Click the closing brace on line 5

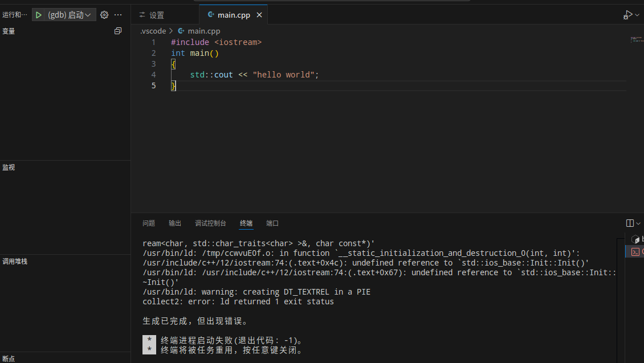click(x=173, y=85)
